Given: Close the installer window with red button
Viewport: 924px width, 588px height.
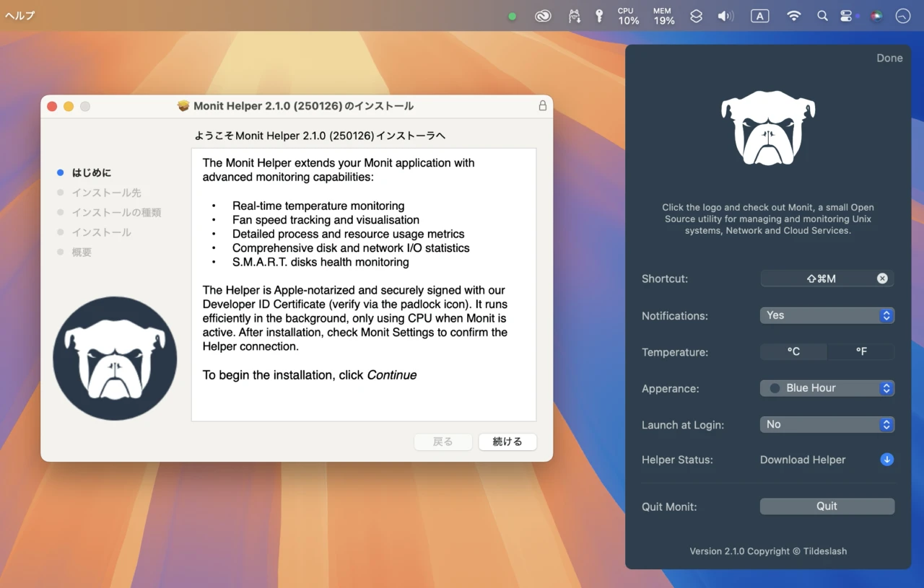Looking at the screenshot, I should click(52, 106).
